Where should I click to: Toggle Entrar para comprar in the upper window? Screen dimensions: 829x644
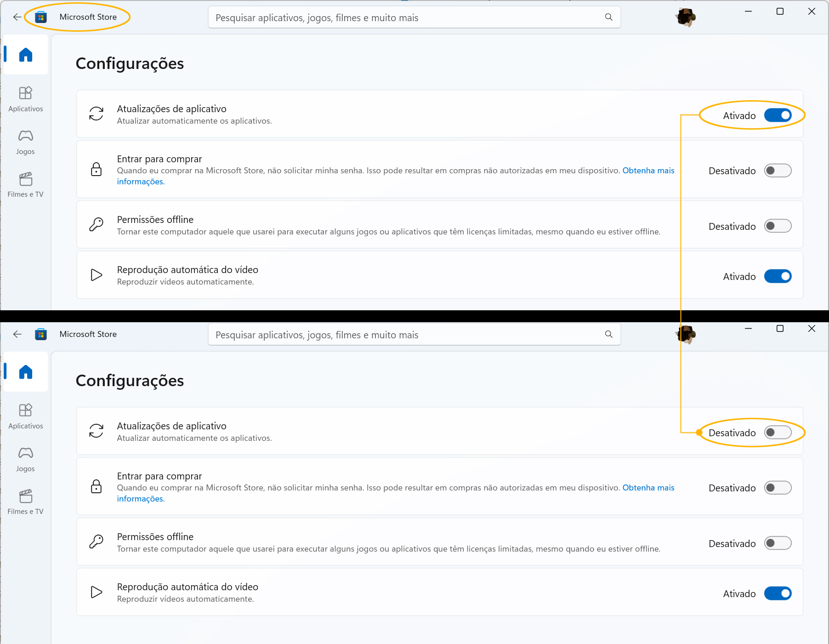(778, 171)
